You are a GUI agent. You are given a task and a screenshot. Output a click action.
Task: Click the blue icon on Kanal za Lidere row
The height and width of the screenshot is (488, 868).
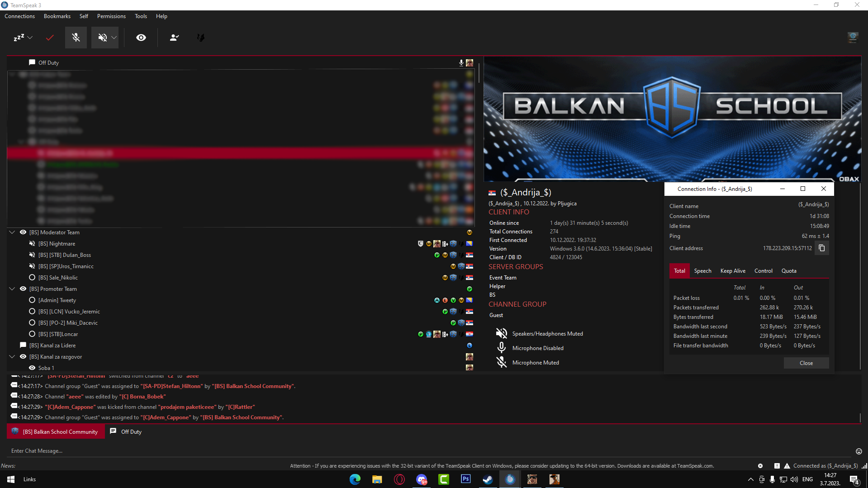tap(470, 346)
